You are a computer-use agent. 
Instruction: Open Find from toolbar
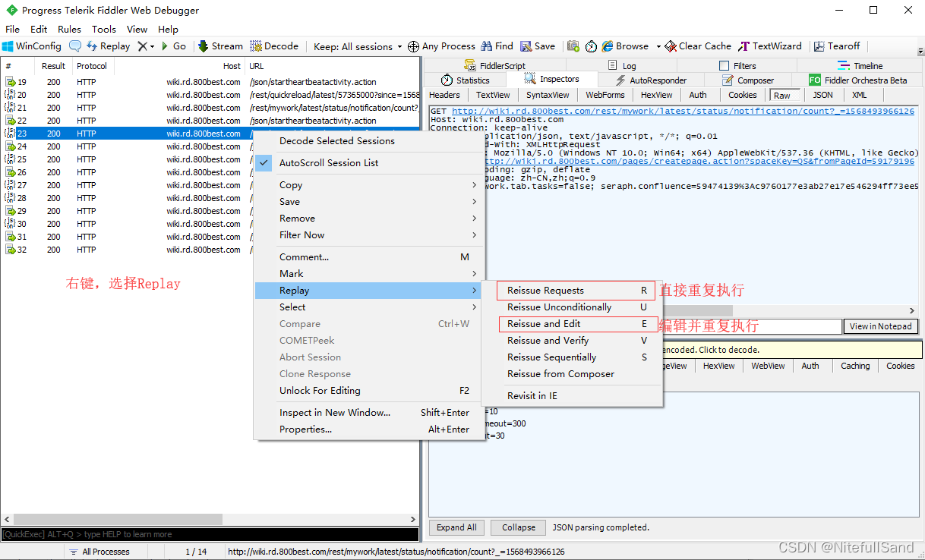497,46
